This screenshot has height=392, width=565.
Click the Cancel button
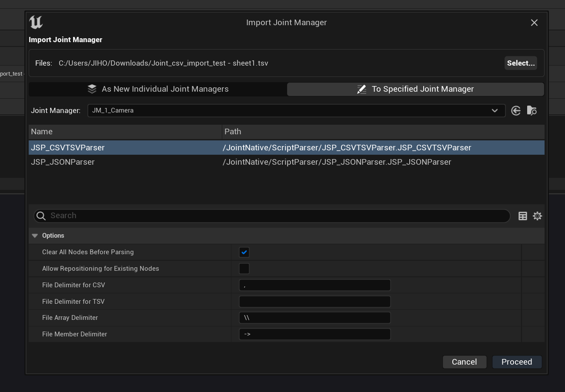464,362
